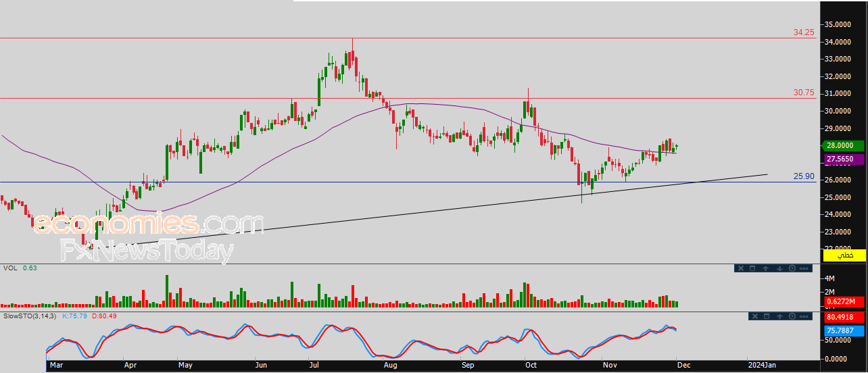868x373 pixels.
Task: Maximize the SlowSTO panel window
Action: (767, 316)
